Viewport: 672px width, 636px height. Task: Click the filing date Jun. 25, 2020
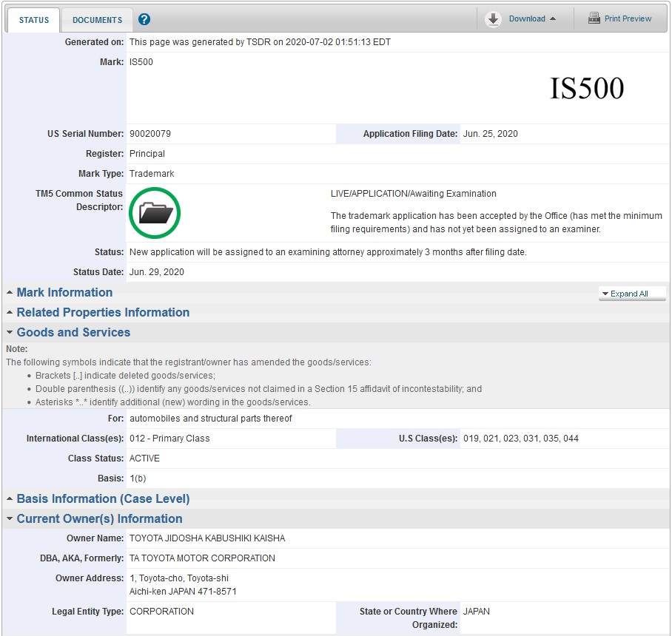click(491, 134)
